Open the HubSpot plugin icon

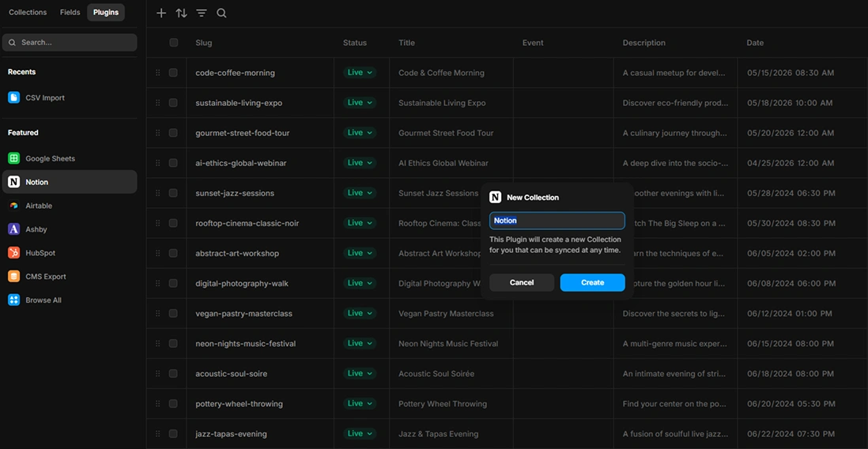click(x=14, y=253)
